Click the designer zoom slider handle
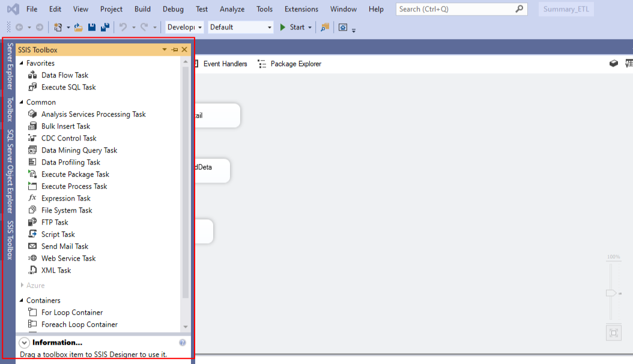 pyautogui.click(x=611, y=293)
